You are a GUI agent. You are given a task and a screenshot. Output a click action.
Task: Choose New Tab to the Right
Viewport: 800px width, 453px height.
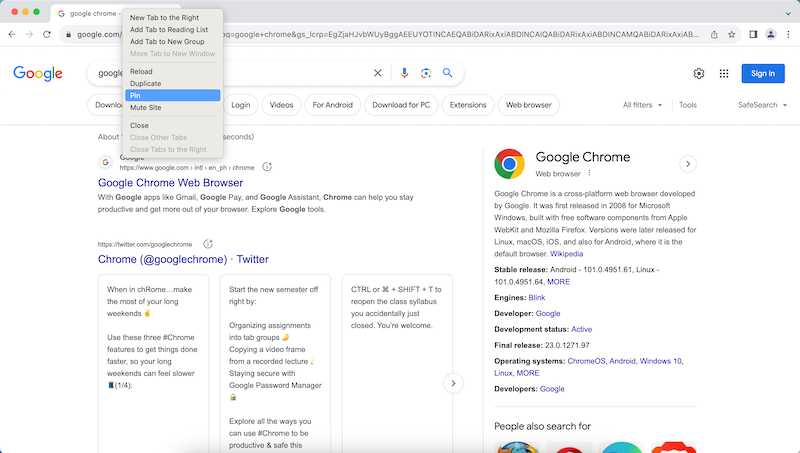172,17
